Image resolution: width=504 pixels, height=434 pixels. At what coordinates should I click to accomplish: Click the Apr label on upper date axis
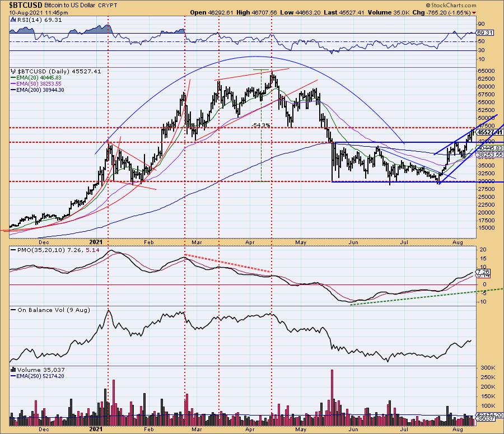pyautogui.click(x=250, y=242)
